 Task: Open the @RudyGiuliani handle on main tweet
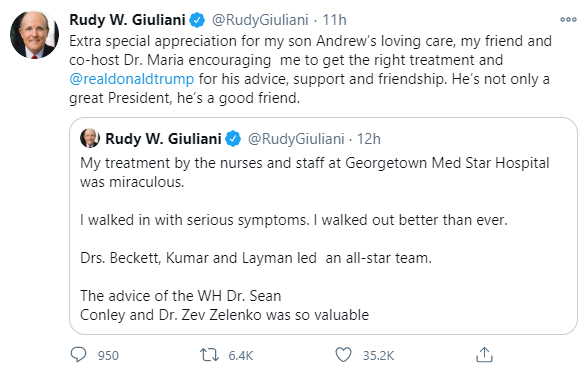click(x=260, y=20)
